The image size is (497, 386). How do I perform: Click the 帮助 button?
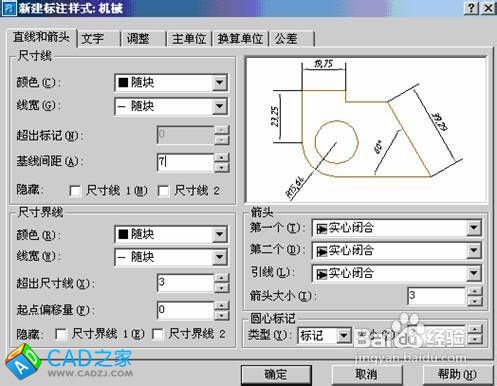[x=457, y=375]
